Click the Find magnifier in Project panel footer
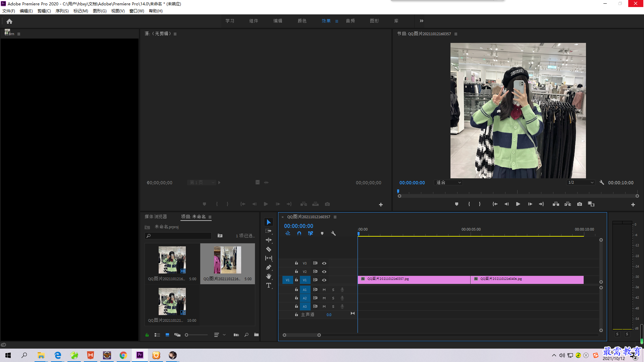 [x=247, y=335]
